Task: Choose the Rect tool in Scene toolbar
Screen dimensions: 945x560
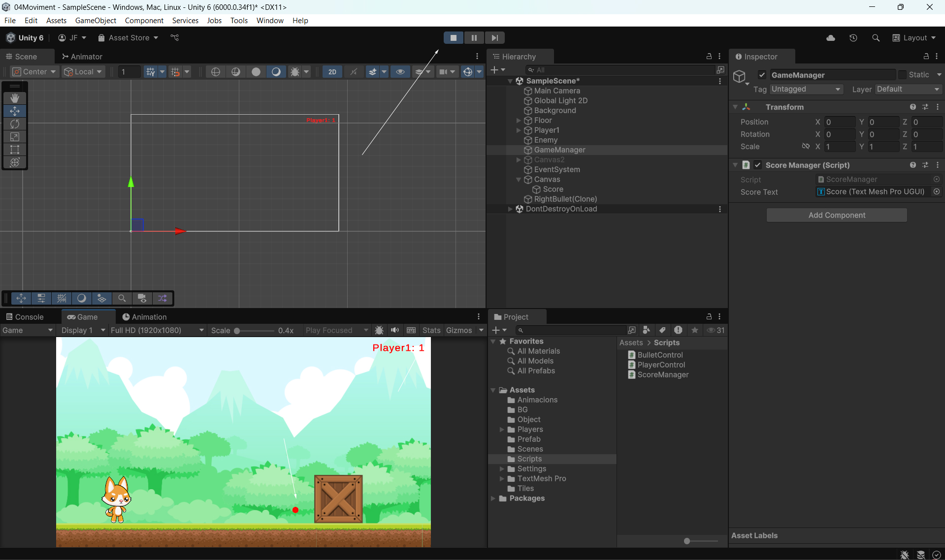Action: click(15, 150)
